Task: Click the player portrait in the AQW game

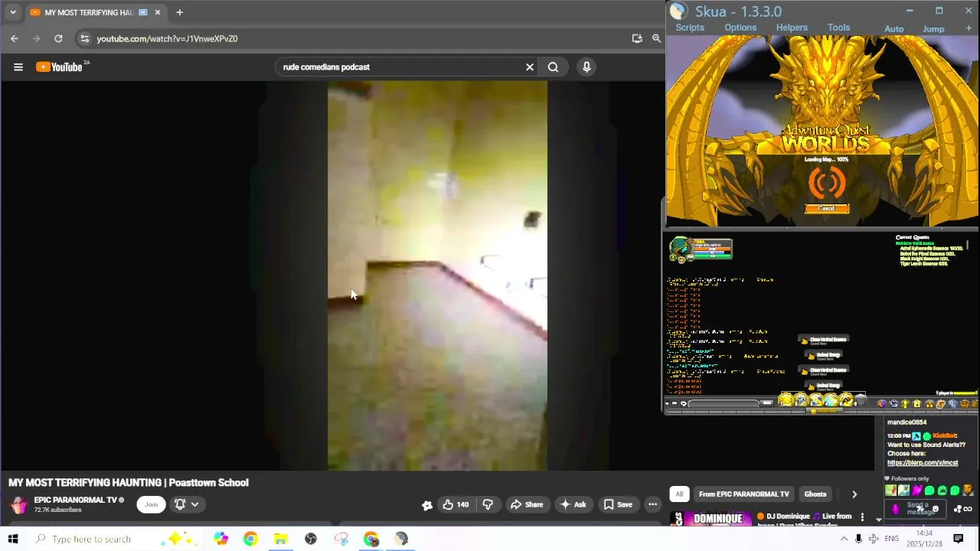Action: point(680,248)
